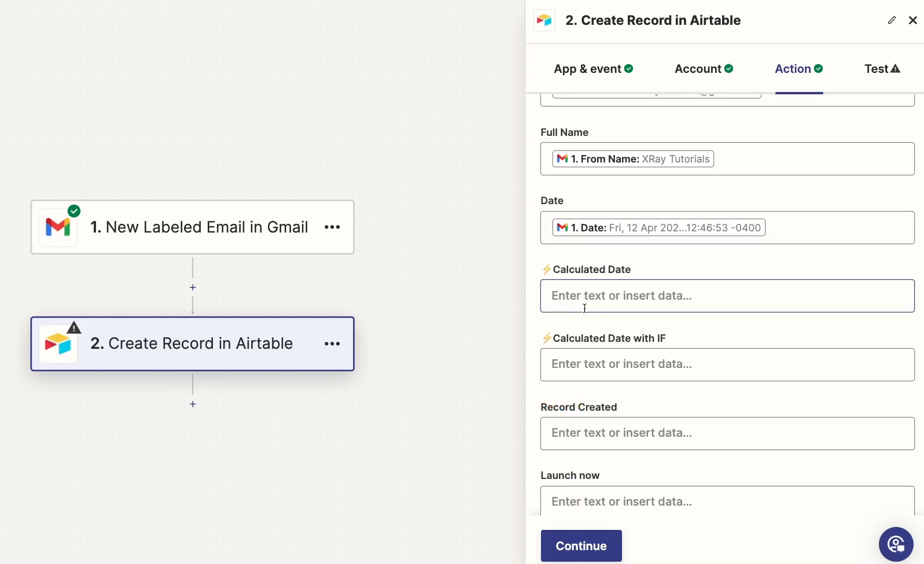The image size is (924, 564).
Task: Open the App & event tab
Action: [x=593, y=69]
